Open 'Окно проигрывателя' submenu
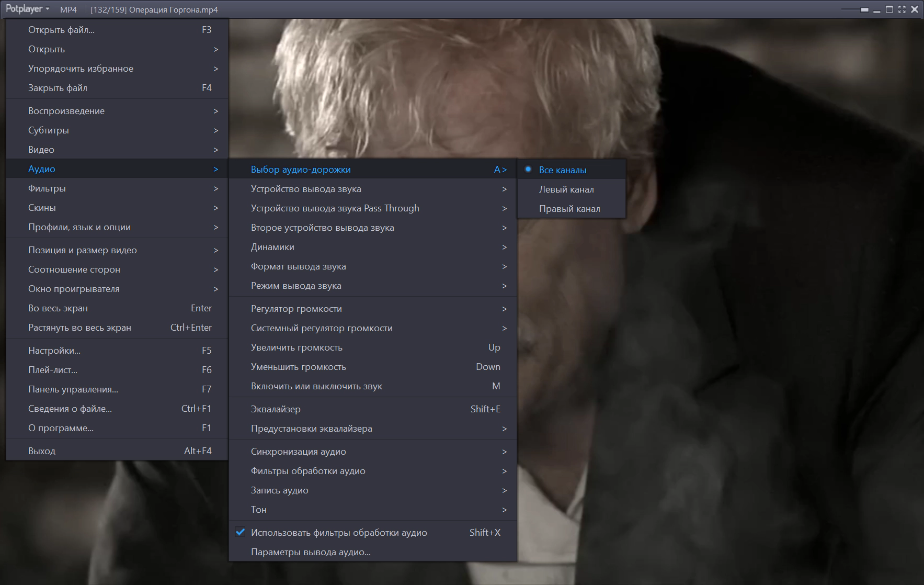Screen dimensions: 924x585 [x=117, y=289]
